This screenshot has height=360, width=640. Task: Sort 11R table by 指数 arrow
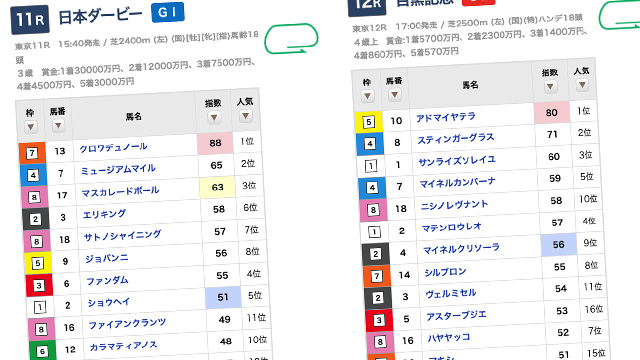pyautogui.click(x=214, y=118)
